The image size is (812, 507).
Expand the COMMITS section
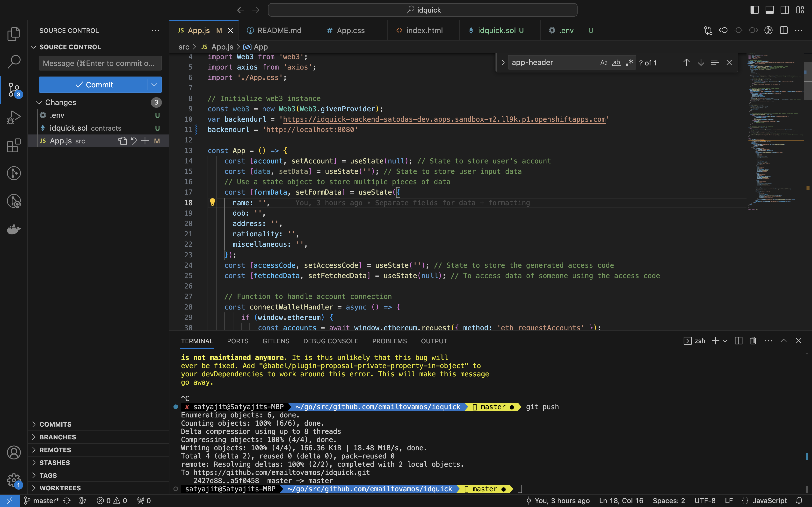(x=55, y=424)
